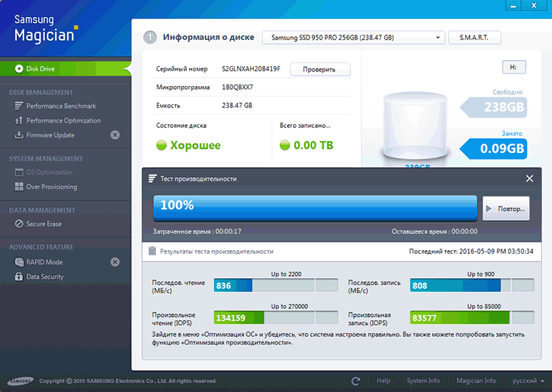552x392 pixels.
Task: Expand the Samsung SSD 950 PRO drive dropdown
Action: (x=353, y=38)
